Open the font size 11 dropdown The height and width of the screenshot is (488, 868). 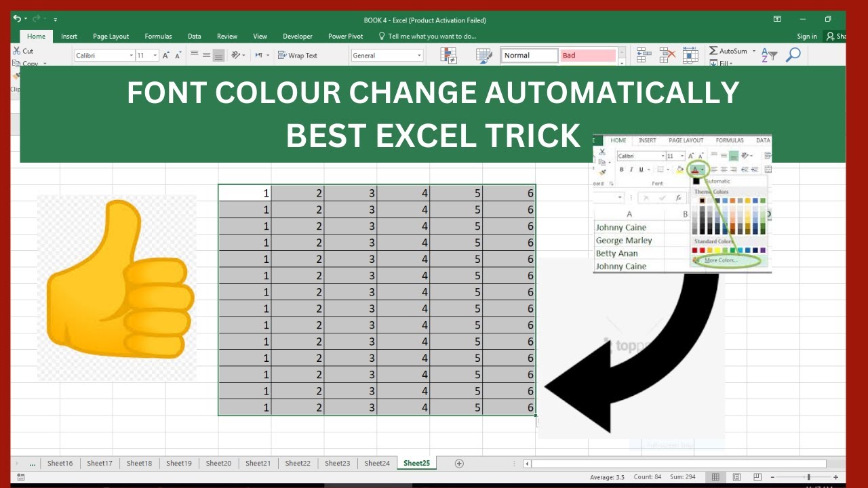[x=155, y=56]
